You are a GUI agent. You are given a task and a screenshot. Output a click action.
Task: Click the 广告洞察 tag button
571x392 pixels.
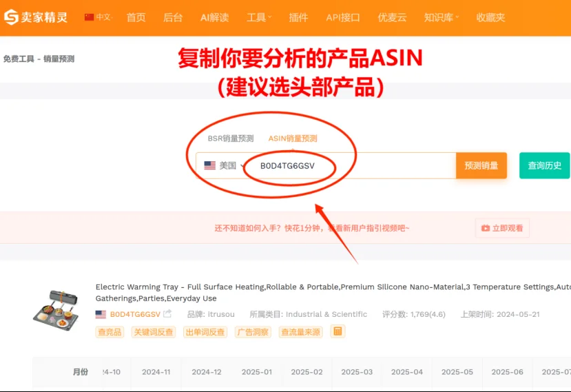253,332
